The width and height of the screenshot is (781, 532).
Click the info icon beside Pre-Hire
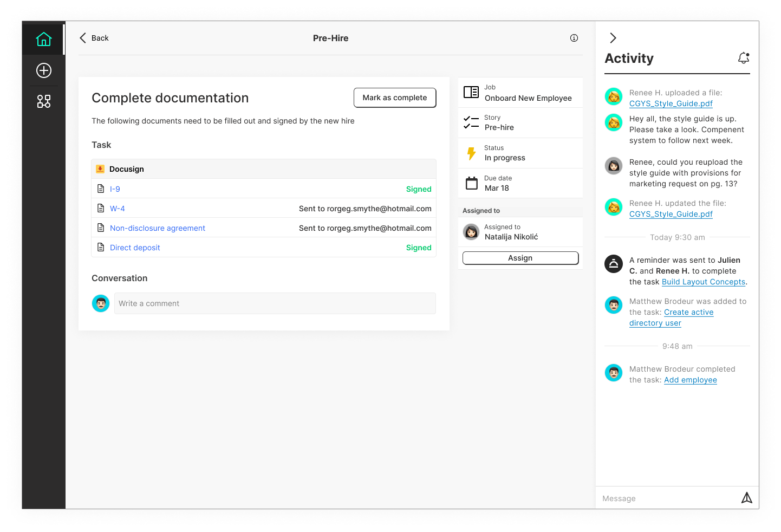(x=574, y=38)
